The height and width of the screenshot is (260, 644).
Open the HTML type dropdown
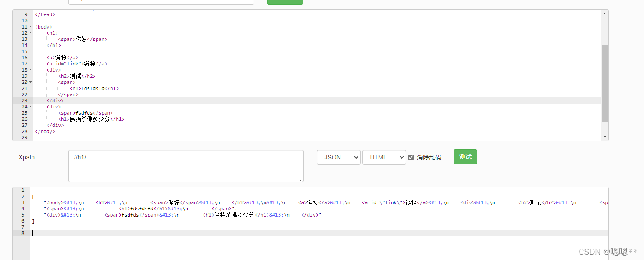[384, 157]
